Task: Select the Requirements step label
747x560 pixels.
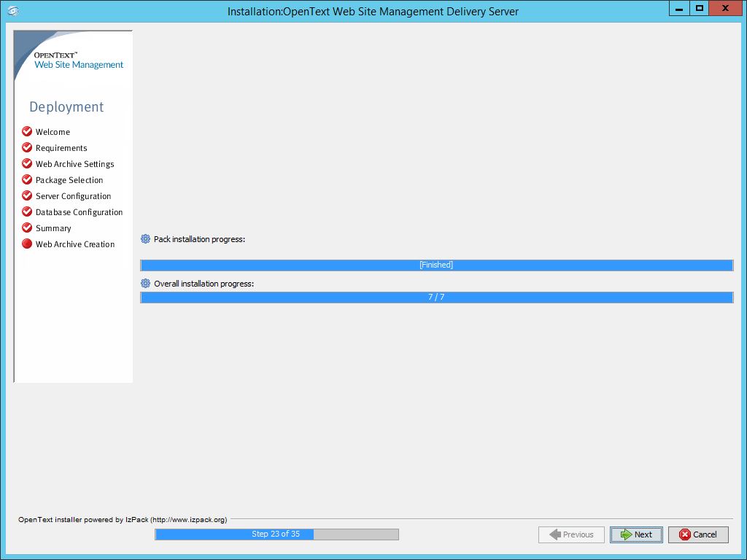Action: click(61, 148)
